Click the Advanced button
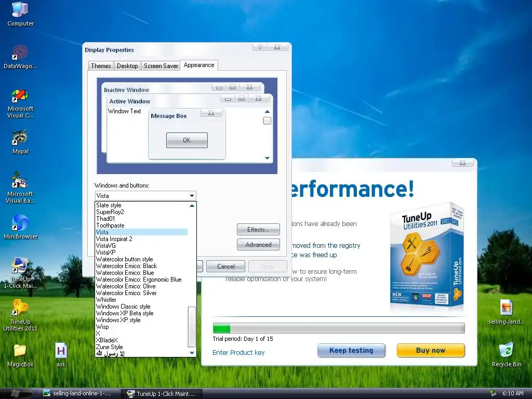 pyautogui.click(x=258, y=245)
